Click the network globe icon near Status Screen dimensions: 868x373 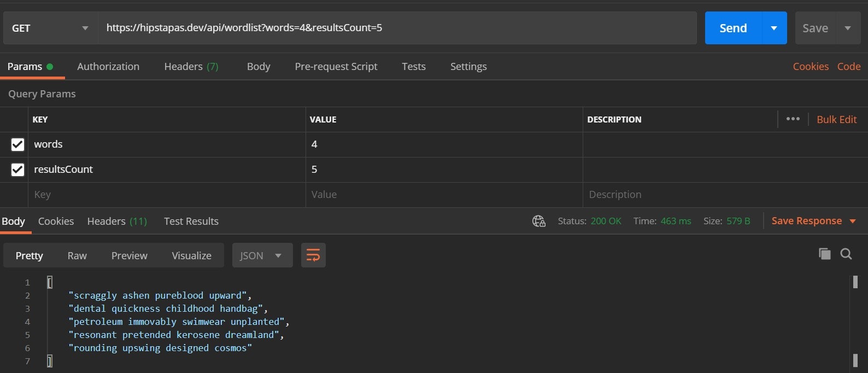point(539,221)
